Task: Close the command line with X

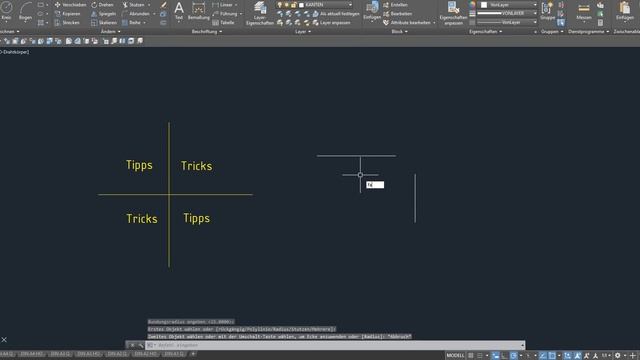Action: point(132,345)
